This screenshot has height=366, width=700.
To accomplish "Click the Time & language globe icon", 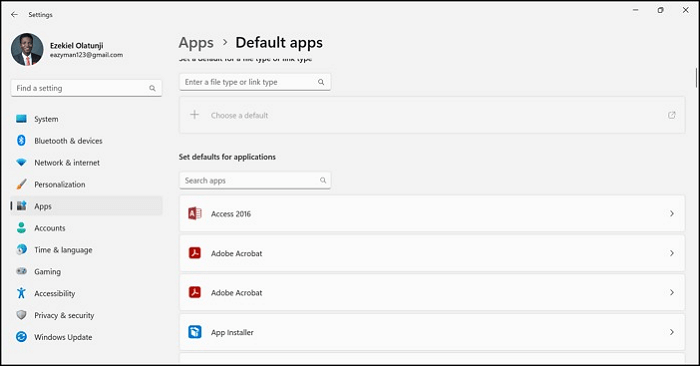I will pos(21,250).
